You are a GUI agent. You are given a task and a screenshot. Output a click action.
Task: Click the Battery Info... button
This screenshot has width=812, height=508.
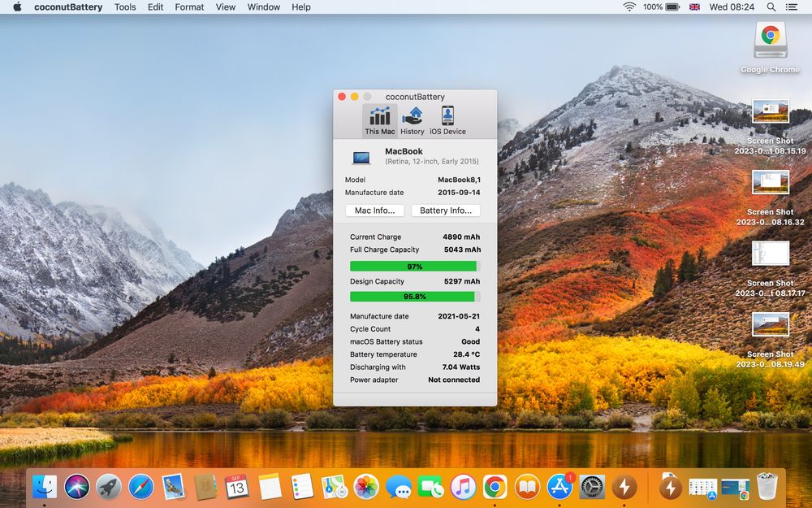click(445, 211)
